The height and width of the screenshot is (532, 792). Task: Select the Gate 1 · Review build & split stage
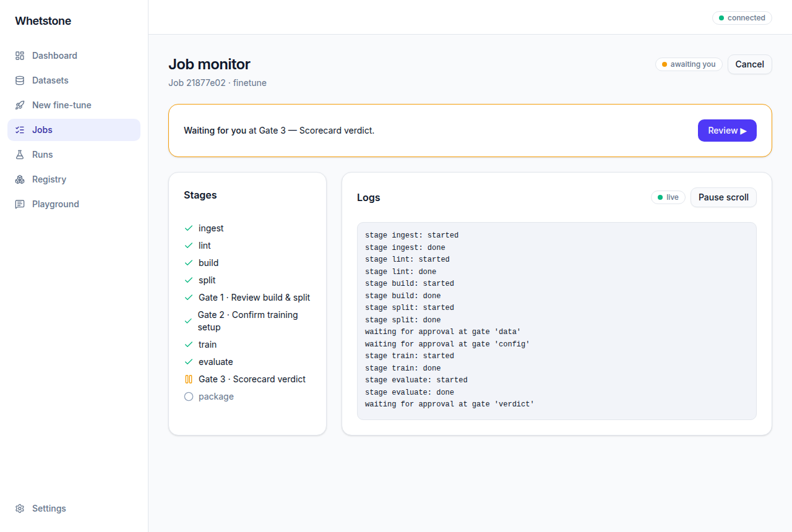[247, 298]
